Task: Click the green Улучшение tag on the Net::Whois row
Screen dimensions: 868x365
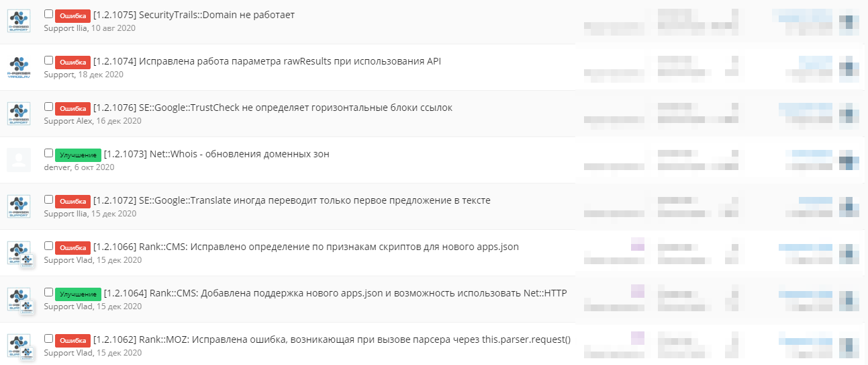Action: 78,155
